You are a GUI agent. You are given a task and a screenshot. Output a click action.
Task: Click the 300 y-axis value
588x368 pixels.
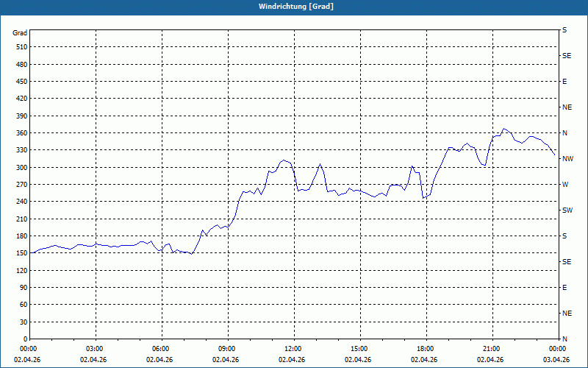click(22, 168)
